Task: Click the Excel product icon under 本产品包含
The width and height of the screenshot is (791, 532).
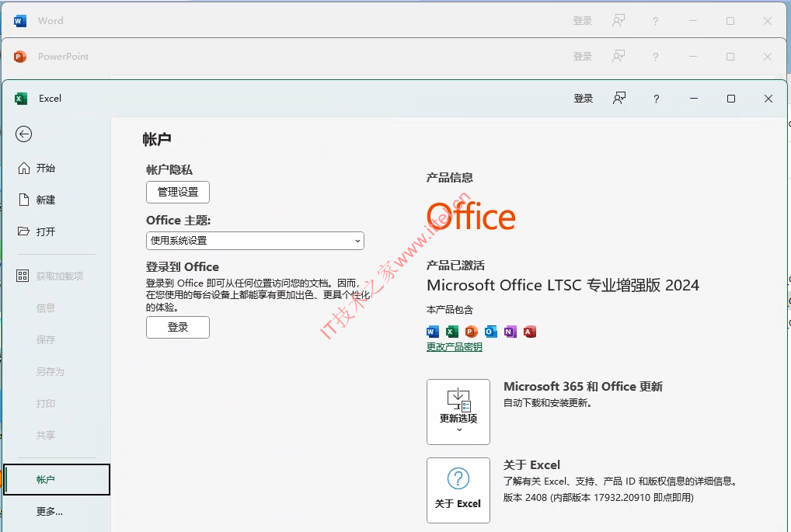Action: click(x=452, y=332)
